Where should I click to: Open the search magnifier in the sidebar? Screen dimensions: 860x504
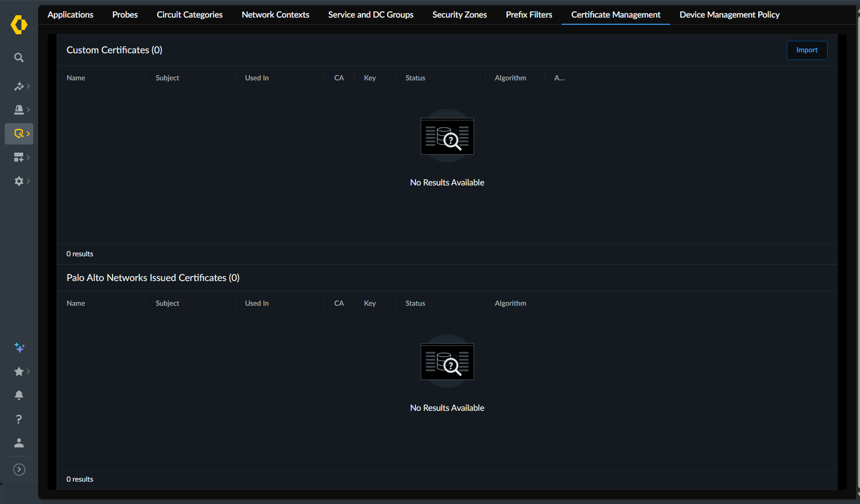coord(19,57)
